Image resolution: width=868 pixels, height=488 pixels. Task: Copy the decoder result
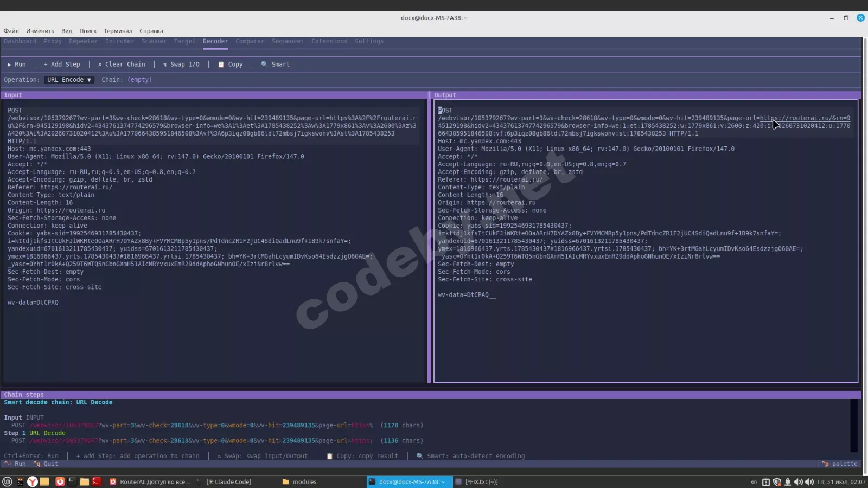click(x=231, y=64)
